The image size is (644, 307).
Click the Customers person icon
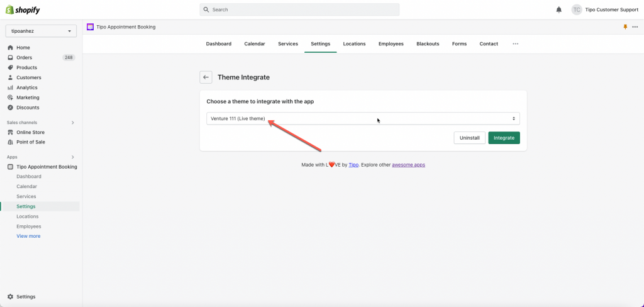10,77
